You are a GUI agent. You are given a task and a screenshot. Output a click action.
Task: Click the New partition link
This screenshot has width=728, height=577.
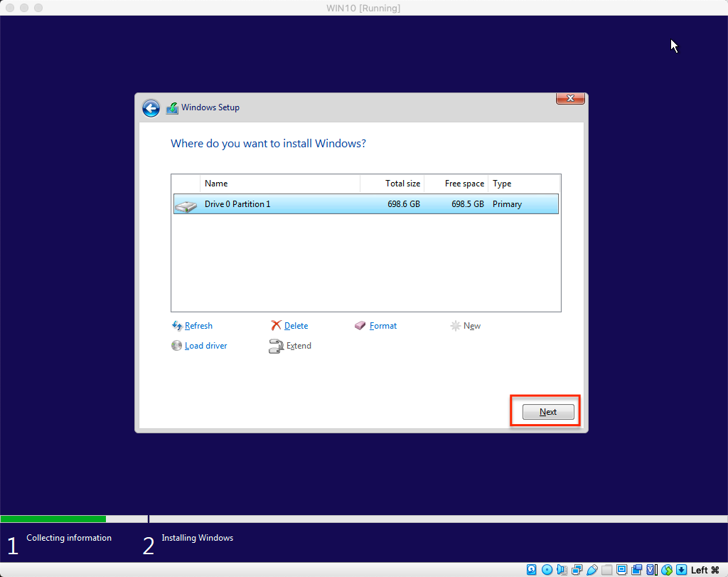472,326
